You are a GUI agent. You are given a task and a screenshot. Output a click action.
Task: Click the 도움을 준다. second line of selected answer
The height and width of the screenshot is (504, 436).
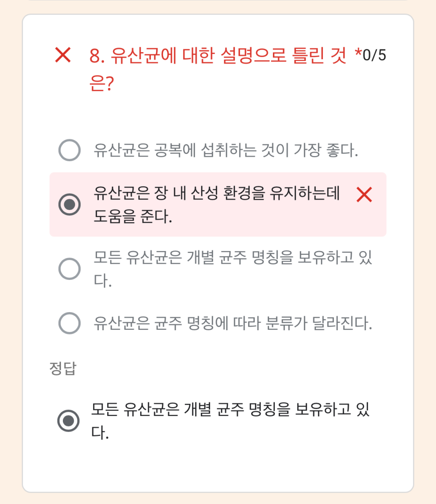133,216
